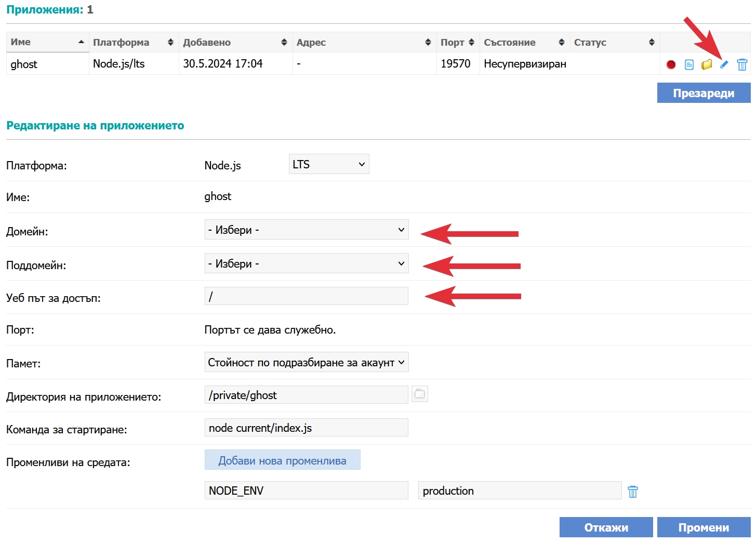The height and width of the screenshot is (543, 756).
Task: Click the Редактиране на приложението heading
Action: click(x=95, y=126)
